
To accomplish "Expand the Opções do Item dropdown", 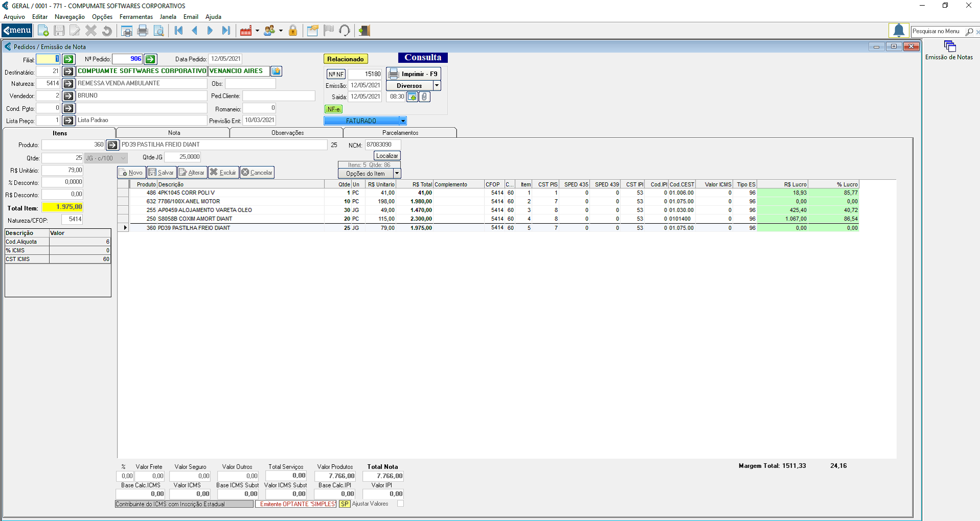I will (x=397, y=174).
